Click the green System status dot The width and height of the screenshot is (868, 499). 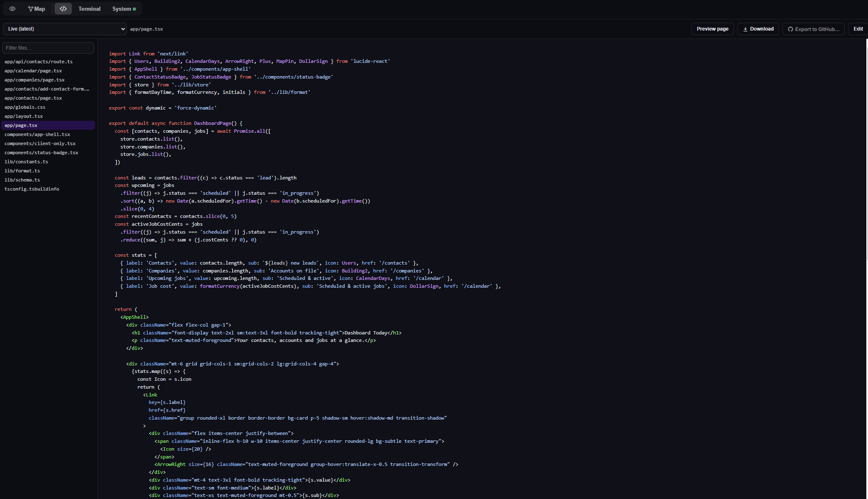pos(134,9)
